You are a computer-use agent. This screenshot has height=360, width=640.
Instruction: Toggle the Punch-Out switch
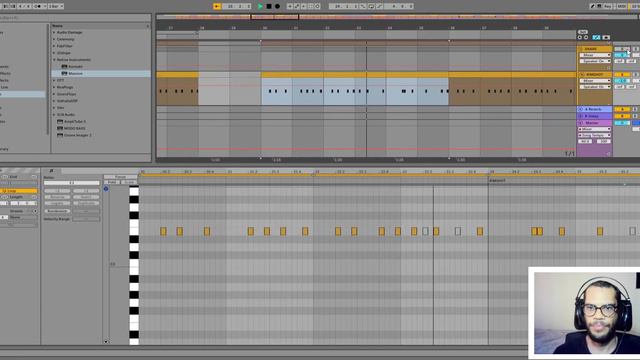pyautogui.click(x=380, y=6)
